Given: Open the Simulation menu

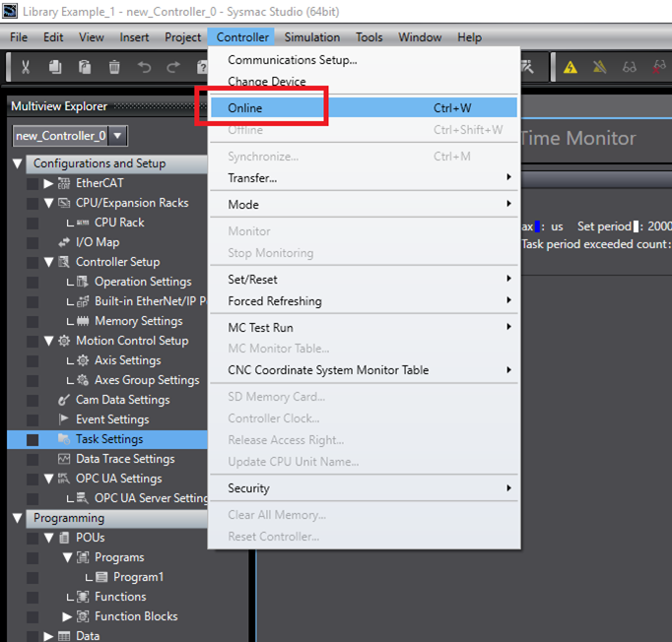Looking at the screenshot, I should click(311, 37).
